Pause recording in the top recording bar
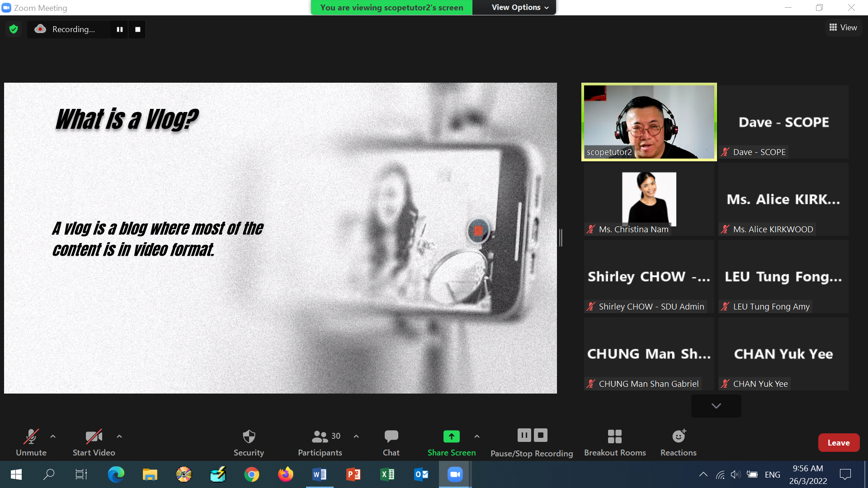 click(x=120, y=29)
